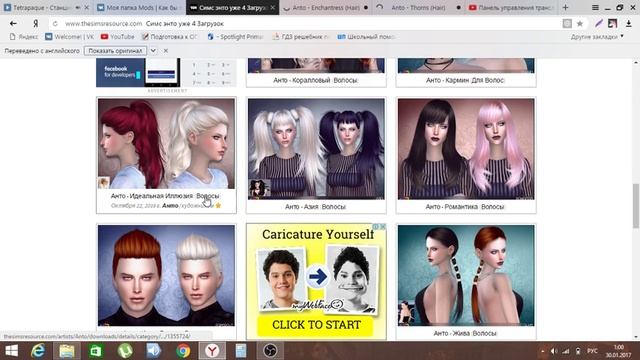640x360 pixels.
Task: Open the 'Школьный помо' bookmark
Action: tap(366, 37)
